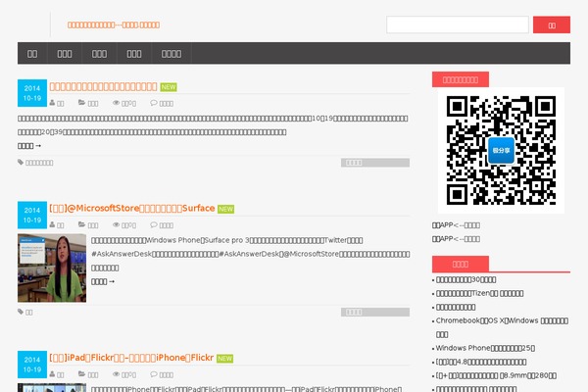Open the '@MicrosoftStore ... Surface' post title

132,208
